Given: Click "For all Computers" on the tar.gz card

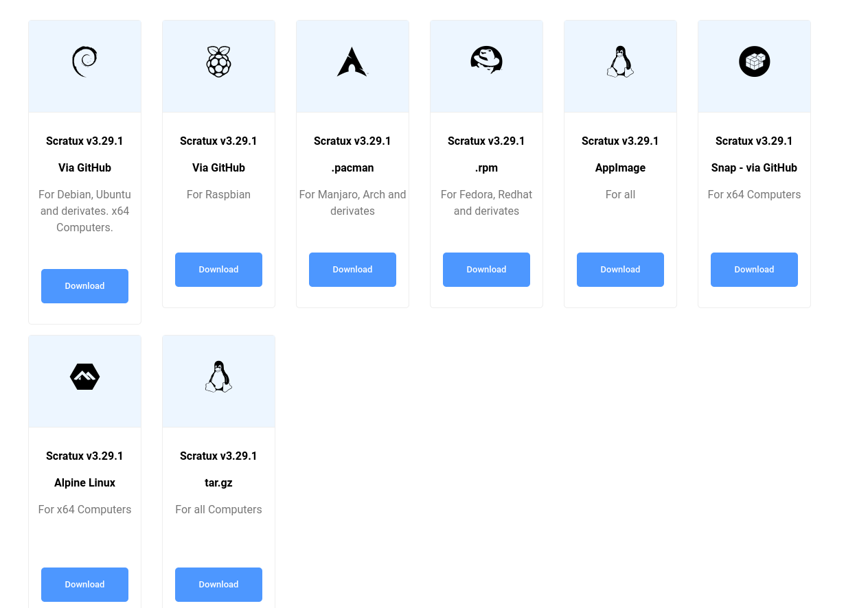Looking at the screenshot, I should click(x=218, y=509).
